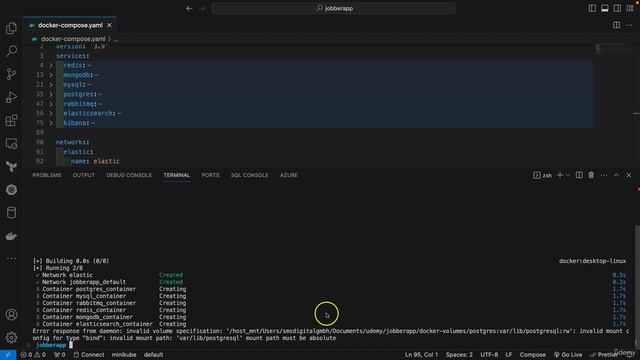
Task: Click Connect in status bar
Action: click(89, 355)
